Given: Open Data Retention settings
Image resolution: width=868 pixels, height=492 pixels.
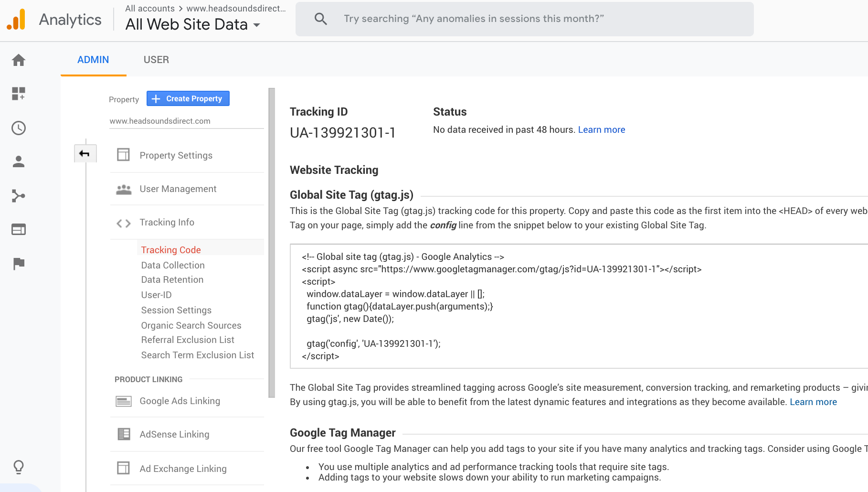Looking at the screenshot, I should coord(172,280).
